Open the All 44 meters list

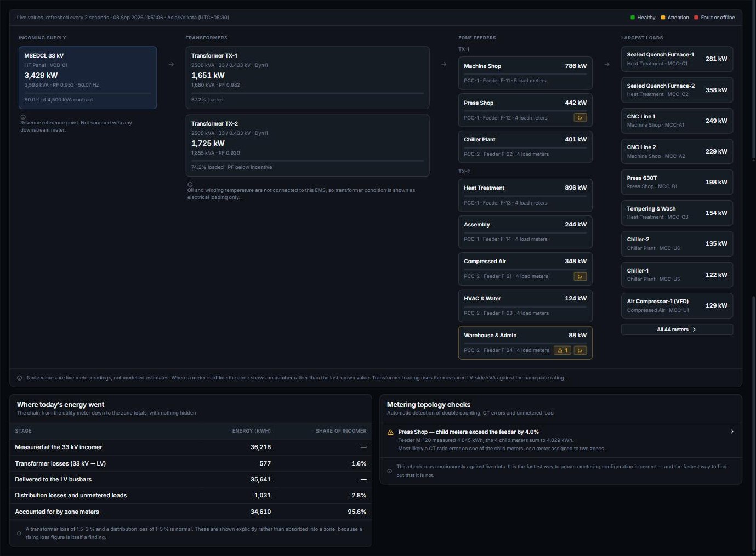[677, 330]
